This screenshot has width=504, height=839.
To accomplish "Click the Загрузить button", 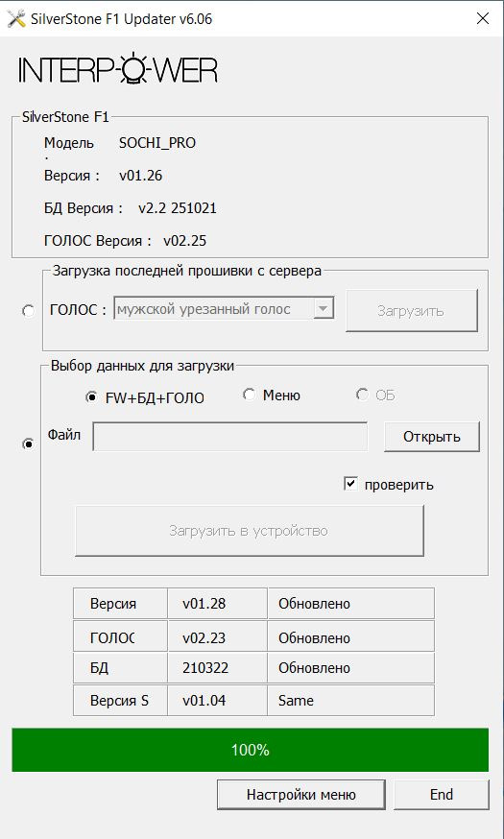I will click(412, 311).
